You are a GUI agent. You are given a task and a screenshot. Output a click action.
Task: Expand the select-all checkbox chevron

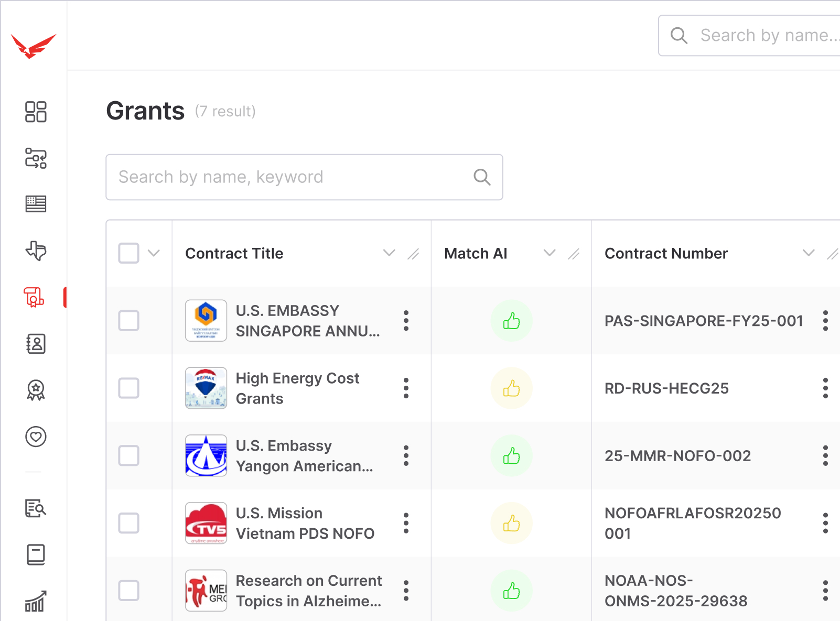tap(154, 253)
